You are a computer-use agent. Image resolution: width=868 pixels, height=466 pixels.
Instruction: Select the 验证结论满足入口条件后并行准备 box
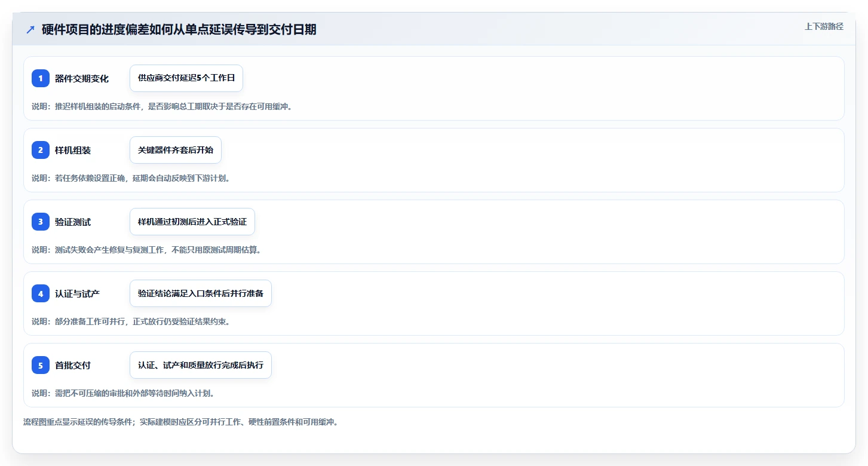click(x=201, y=293)
